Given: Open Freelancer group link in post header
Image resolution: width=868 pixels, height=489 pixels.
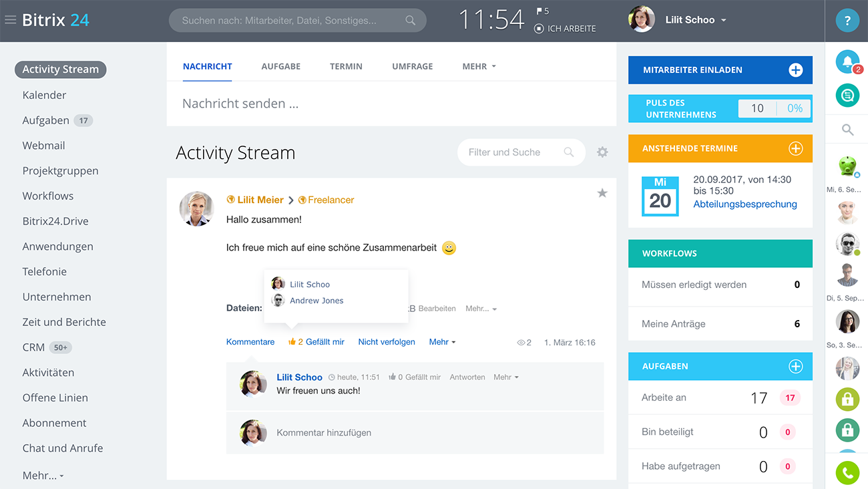Looking at the screenshot, I should tap(331, 200).
